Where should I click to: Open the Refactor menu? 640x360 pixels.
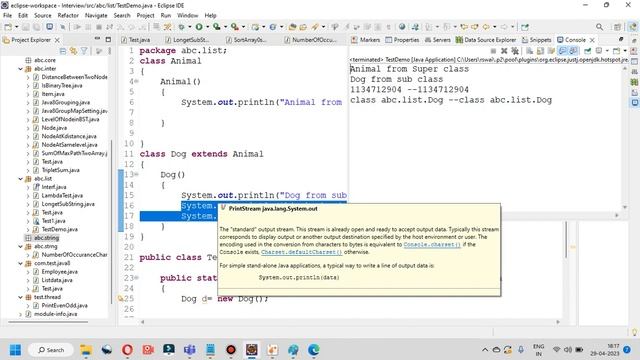(x=68, y=16)
